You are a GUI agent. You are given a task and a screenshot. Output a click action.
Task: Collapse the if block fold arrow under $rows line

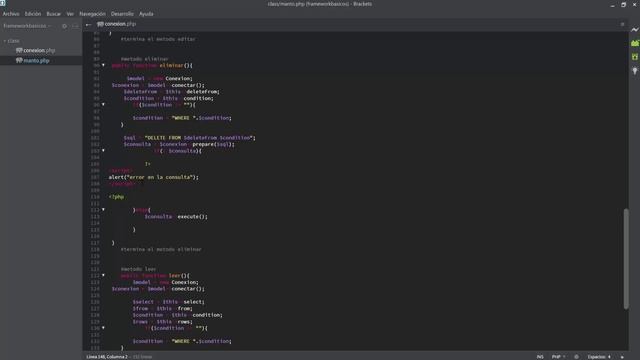click(x=103, y=328)
